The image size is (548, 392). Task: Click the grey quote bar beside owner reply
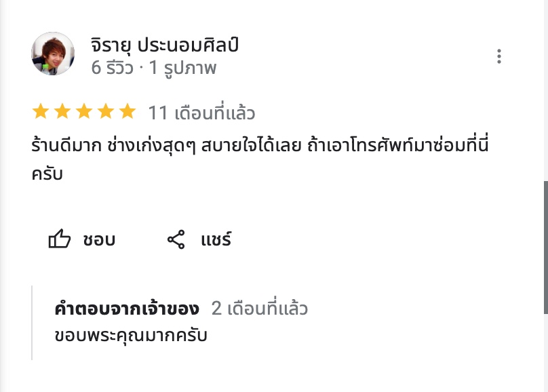(33, 322)
